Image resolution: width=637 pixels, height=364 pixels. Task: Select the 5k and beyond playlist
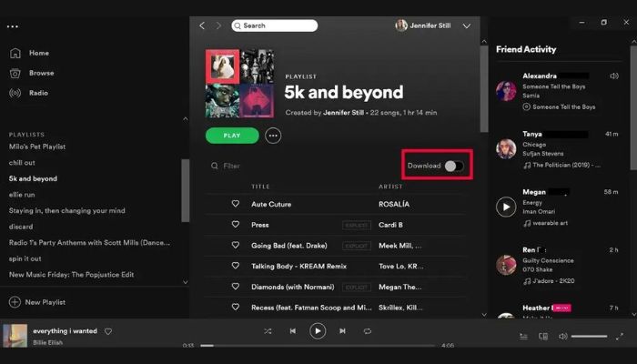coord(33,178)
